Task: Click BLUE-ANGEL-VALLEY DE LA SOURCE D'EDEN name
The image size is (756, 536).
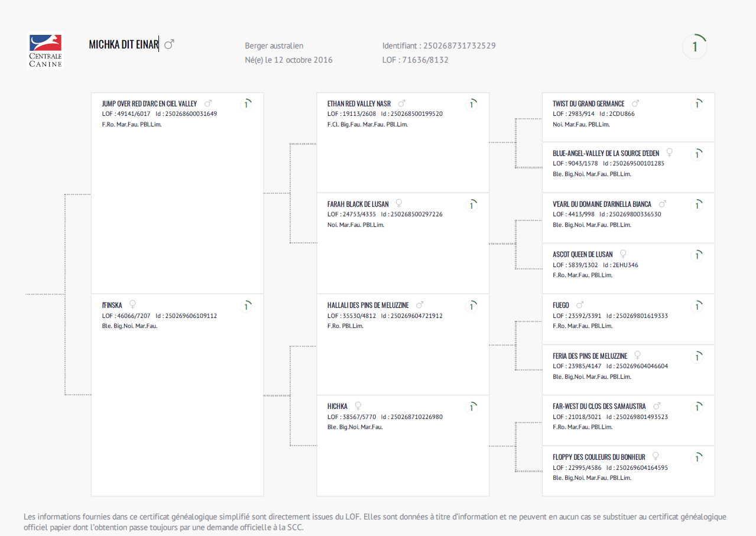Action: click(606, 154)
